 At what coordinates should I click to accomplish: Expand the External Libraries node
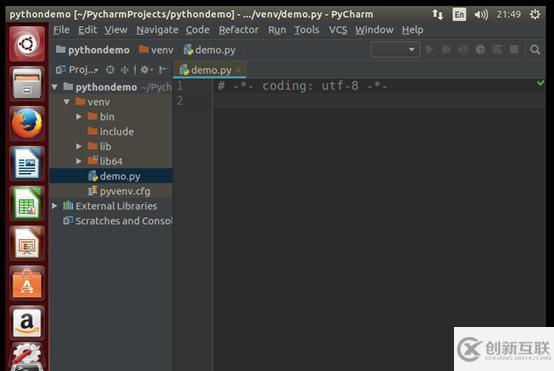coord(55,206)
